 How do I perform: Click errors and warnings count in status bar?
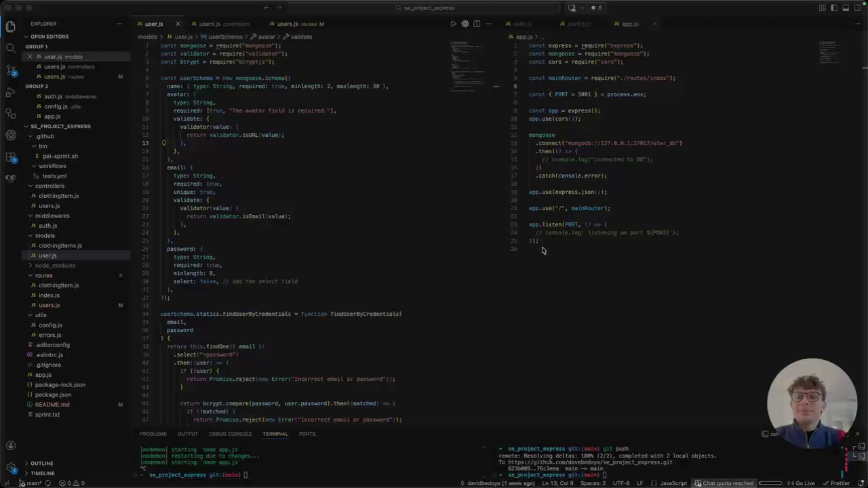[x=71, y=483]
